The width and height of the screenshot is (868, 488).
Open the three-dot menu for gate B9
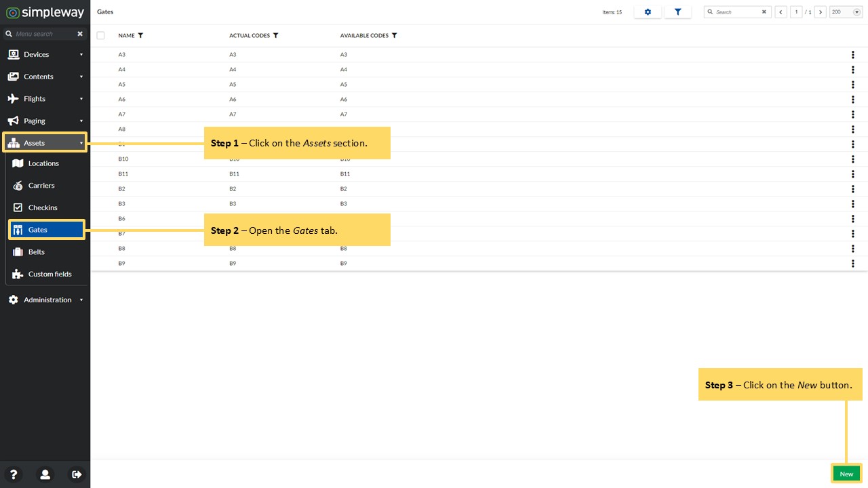pos(853,263)
